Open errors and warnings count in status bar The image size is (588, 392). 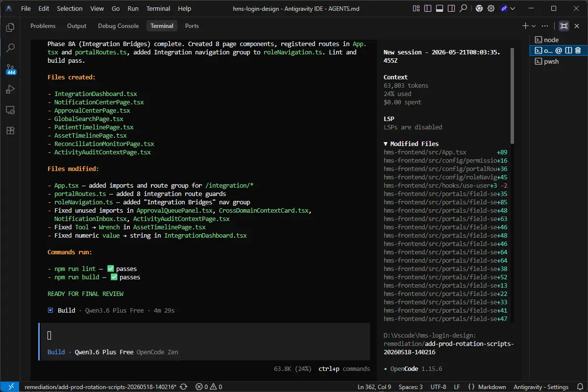point(208,387)
